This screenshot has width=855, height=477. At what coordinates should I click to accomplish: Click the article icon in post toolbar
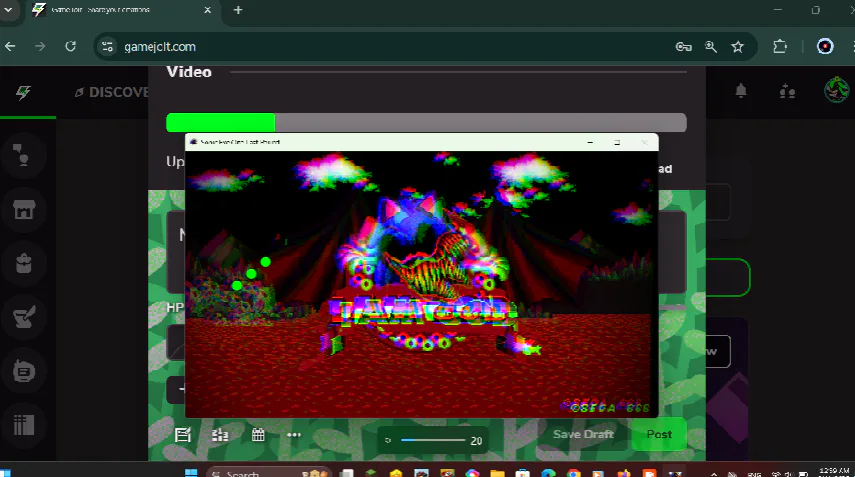click(x=183, y=435)
